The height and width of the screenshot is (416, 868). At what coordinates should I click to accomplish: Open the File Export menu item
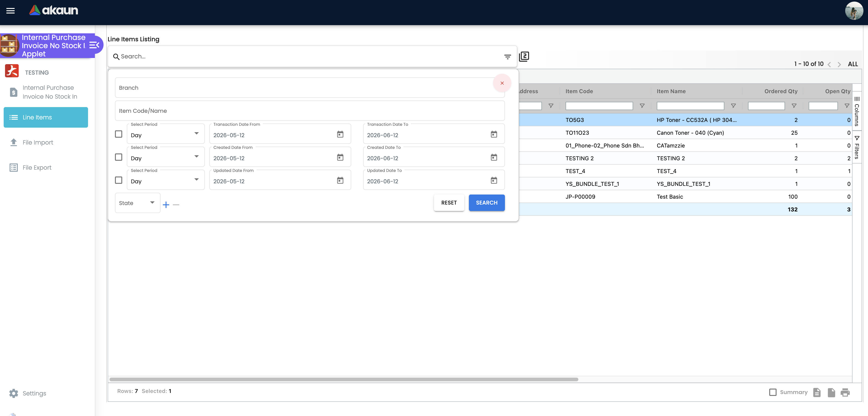pyautogui.click(x=46, y=168)
